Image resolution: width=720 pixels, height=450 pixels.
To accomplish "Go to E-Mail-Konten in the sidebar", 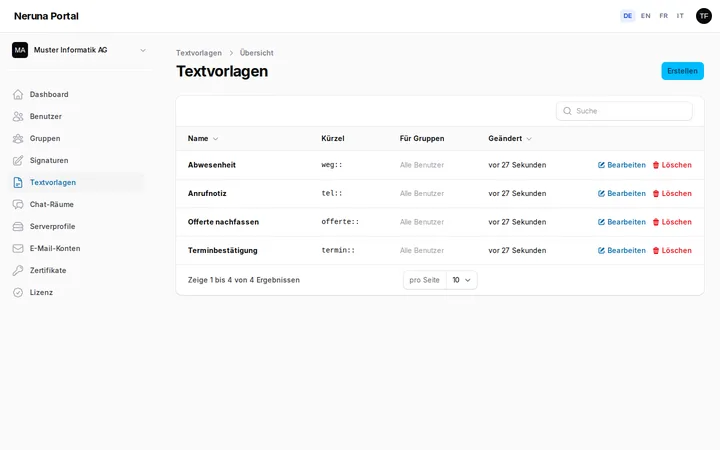I will (x=77, y=249).
